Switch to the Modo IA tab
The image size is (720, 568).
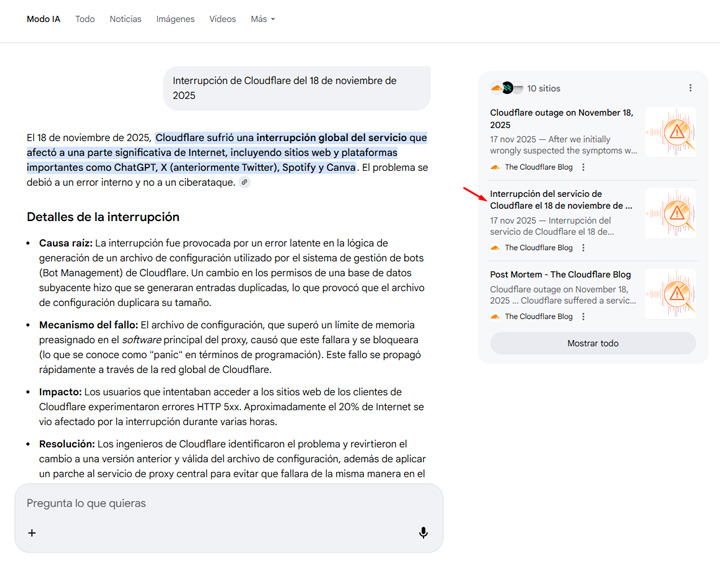(x=43, y=19)
